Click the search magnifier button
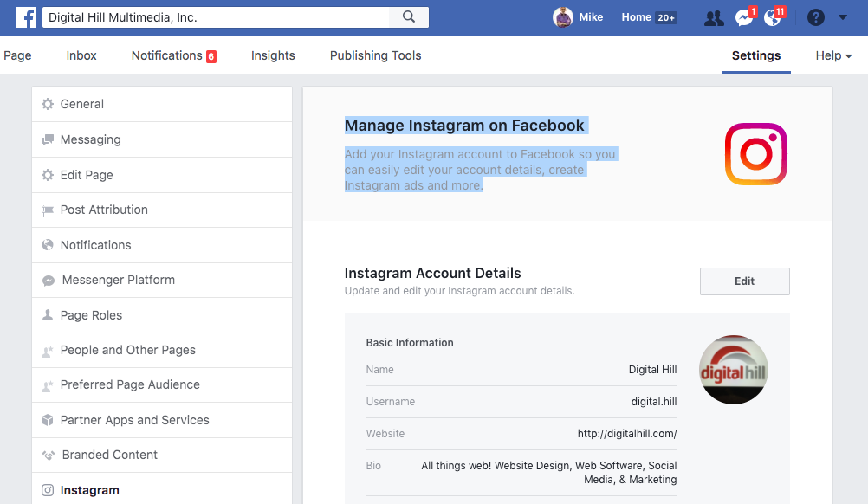868x504 pixels. pos(409,17)
